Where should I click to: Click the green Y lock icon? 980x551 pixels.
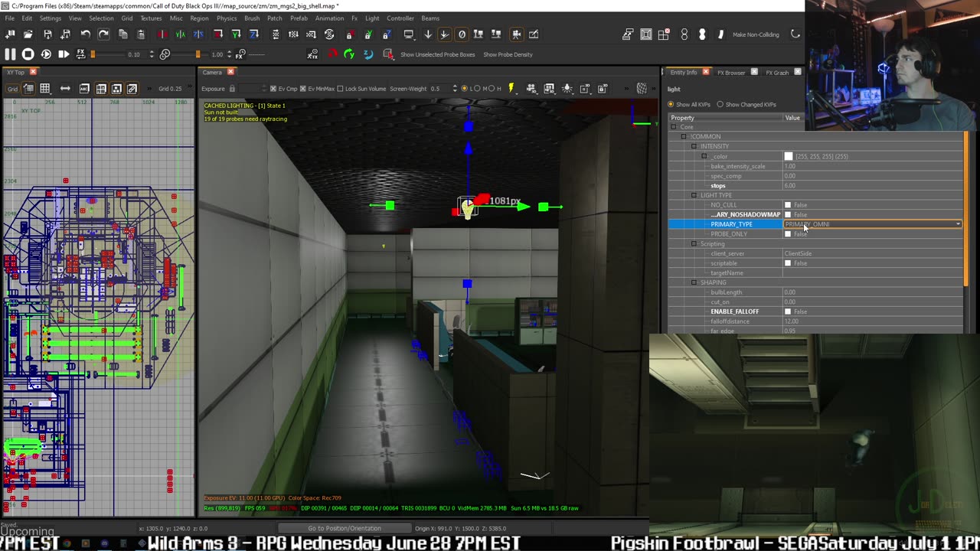367,34
